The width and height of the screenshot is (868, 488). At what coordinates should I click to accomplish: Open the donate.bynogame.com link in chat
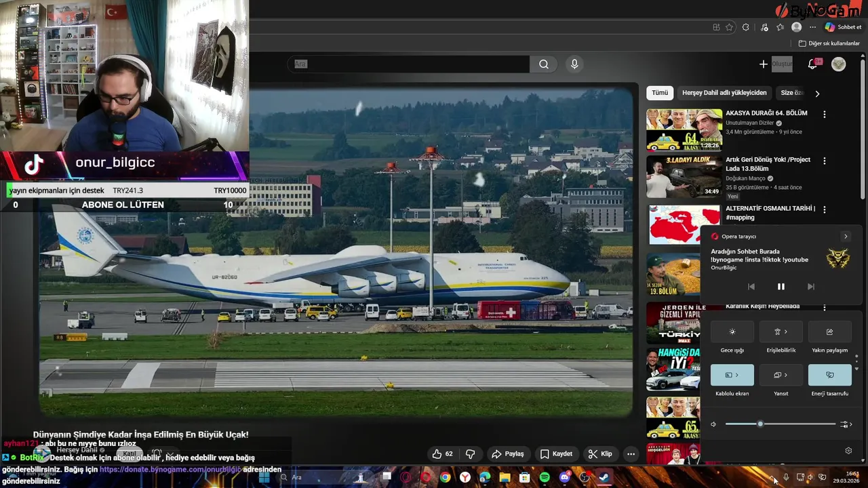coord(170,469)
